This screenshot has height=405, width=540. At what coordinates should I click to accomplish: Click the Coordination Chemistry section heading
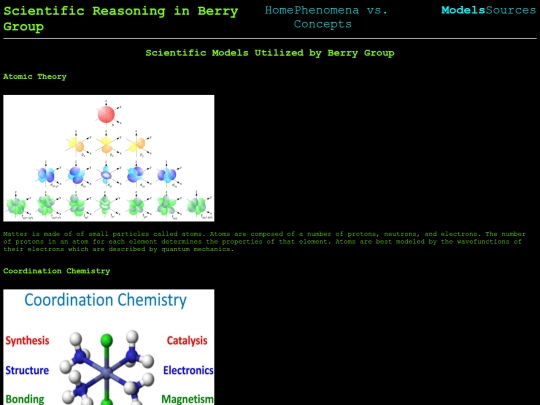coord(57,271)
